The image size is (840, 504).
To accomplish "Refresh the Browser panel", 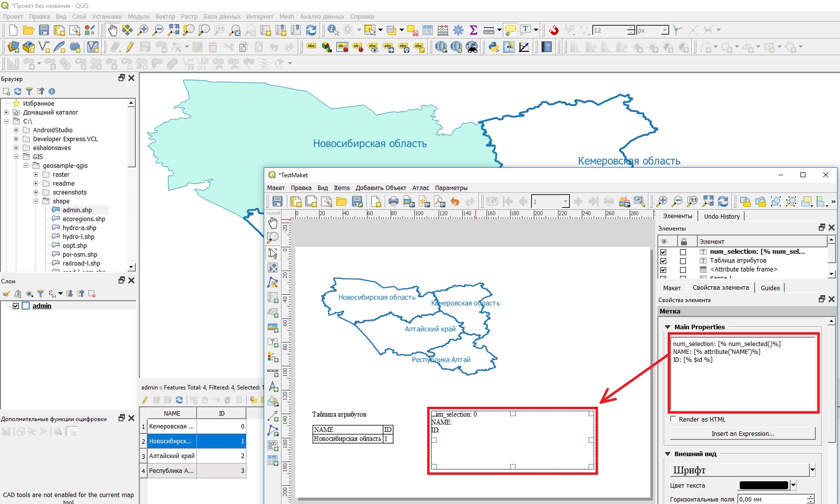I will [x=18, y=91].
